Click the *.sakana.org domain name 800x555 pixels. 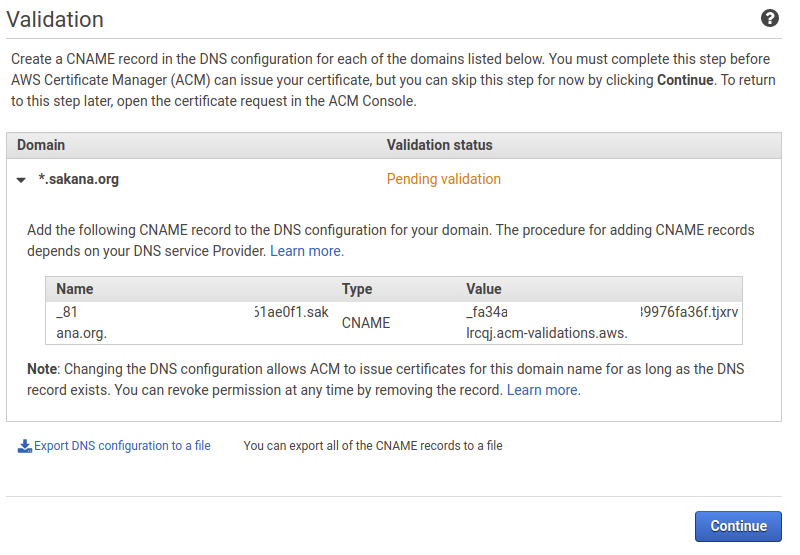[79, 179]
